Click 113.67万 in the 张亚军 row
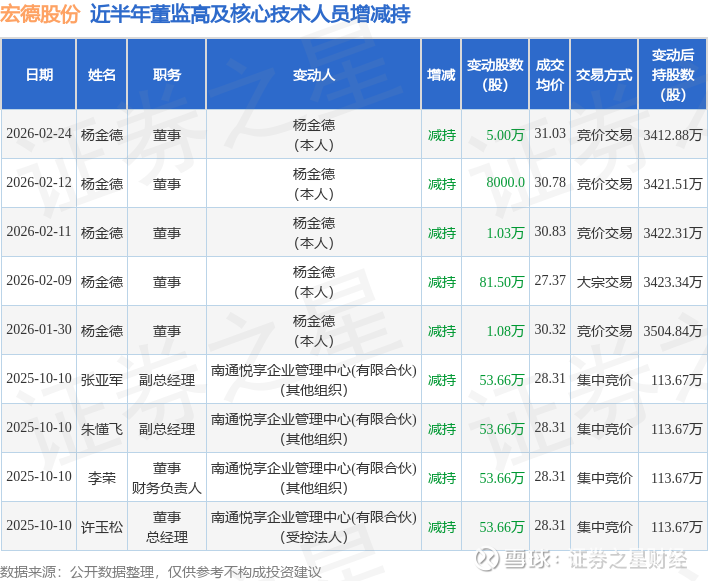708x581 pixels. [x=676, y=380]
